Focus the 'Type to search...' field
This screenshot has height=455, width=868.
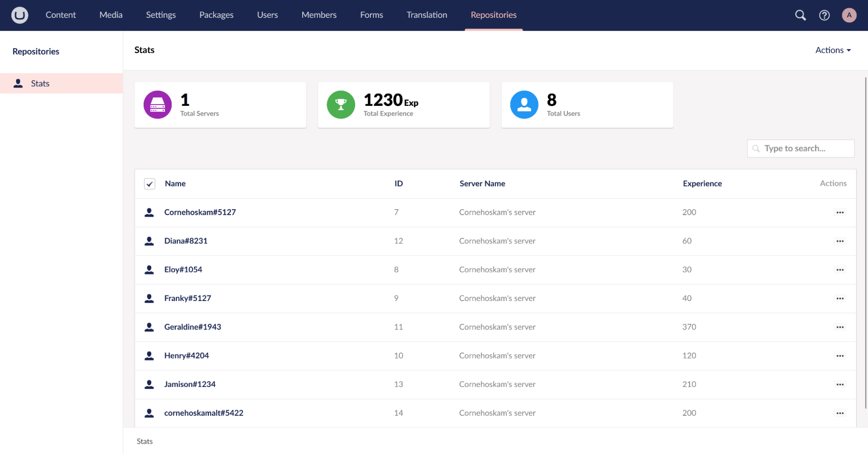tap(800, 148)
